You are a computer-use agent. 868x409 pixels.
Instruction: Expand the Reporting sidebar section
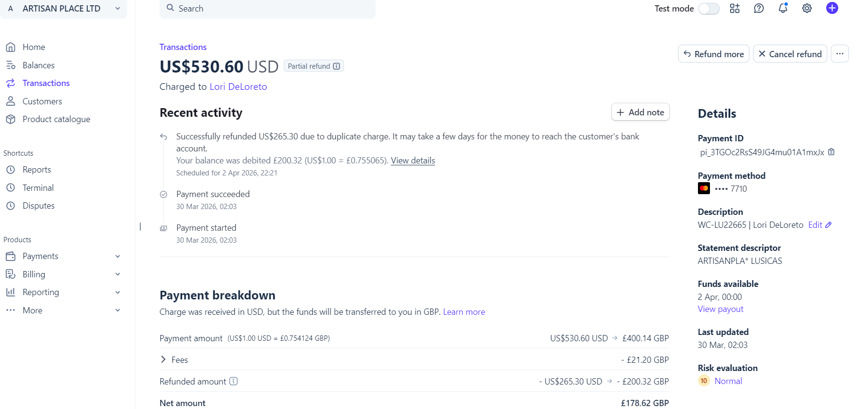click(63, 292)
